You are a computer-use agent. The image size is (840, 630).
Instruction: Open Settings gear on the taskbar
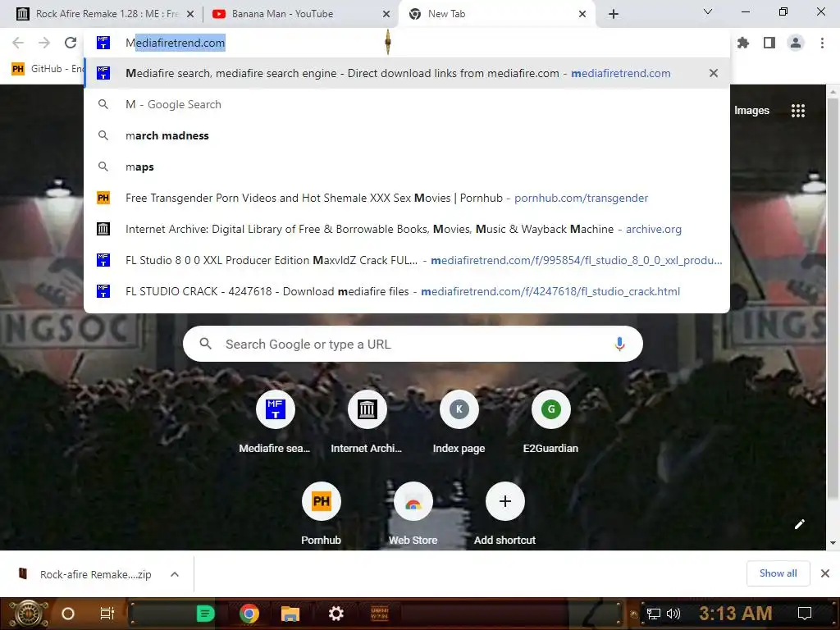coord(336,614)
